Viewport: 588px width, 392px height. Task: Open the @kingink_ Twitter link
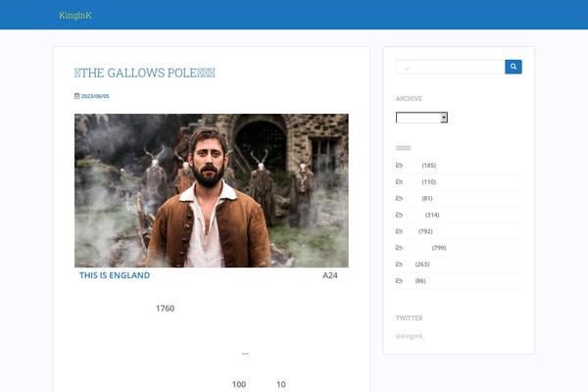[411, 336]
